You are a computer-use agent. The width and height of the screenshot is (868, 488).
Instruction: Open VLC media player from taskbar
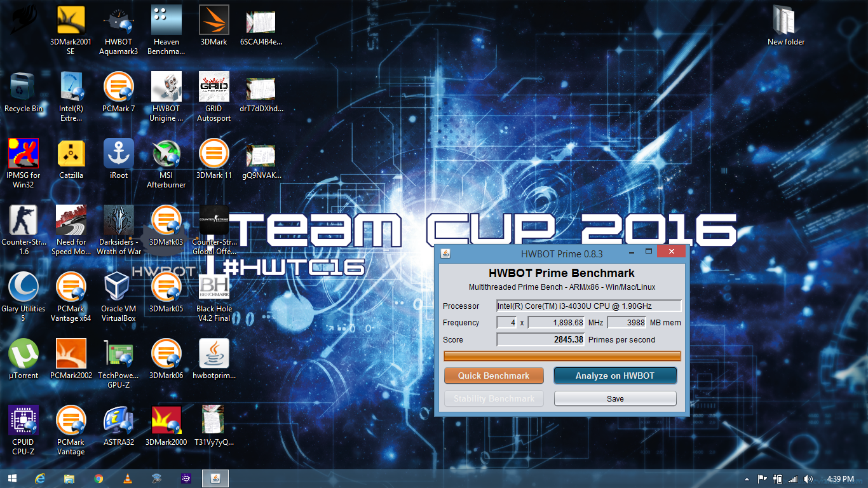coord(128,478)
